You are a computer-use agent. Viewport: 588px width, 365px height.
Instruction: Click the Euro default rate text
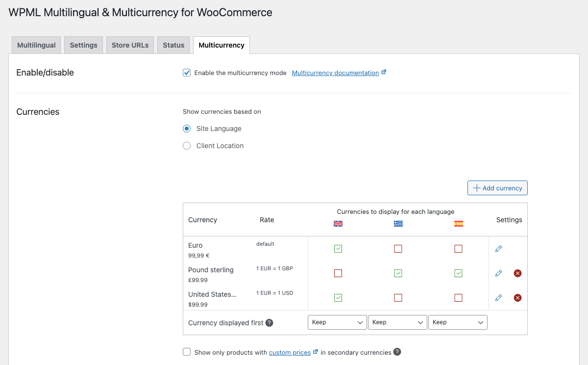tap(265, 244)
